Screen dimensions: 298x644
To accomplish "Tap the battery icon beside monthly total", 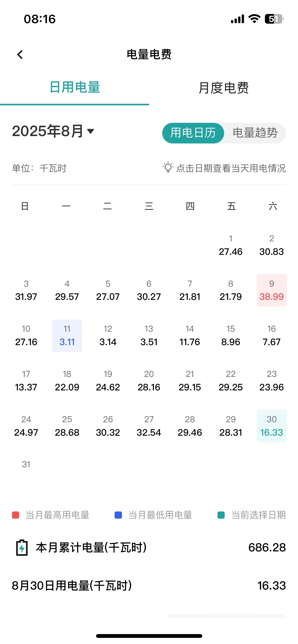I will click(x=22, y=548).
